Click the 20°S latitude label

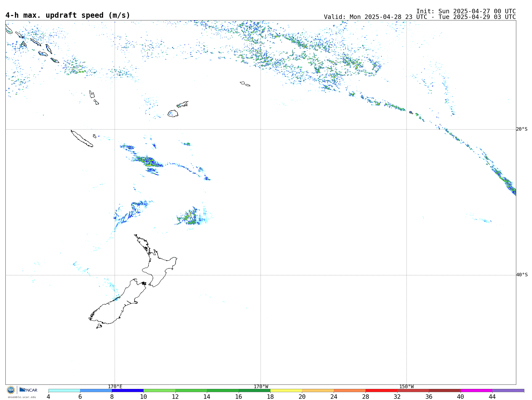[x=522, y=129]
